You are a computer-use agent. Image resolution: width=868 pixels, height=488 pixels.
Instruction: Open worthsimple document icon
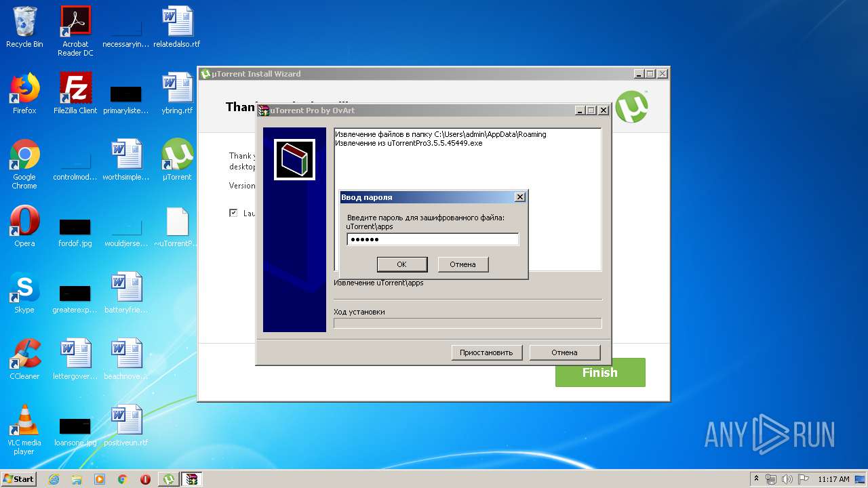[x=125, y=160]
